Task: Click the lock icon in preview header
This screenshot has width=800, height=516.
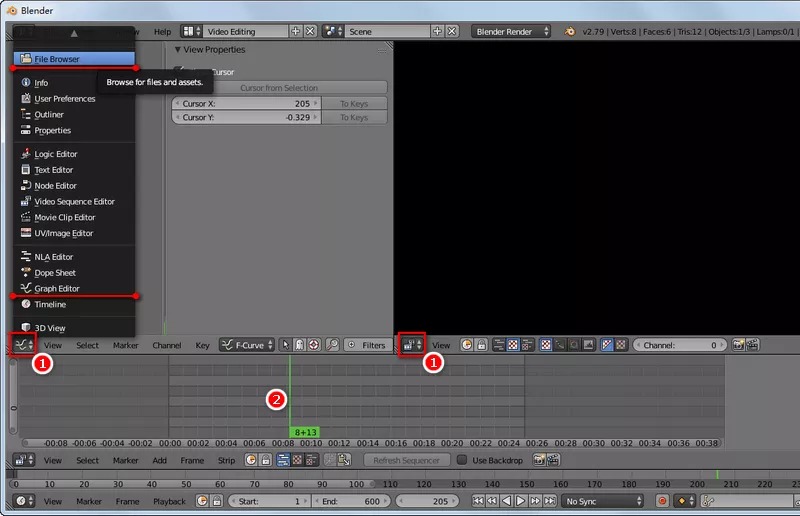Action: (x=481, y=345)
